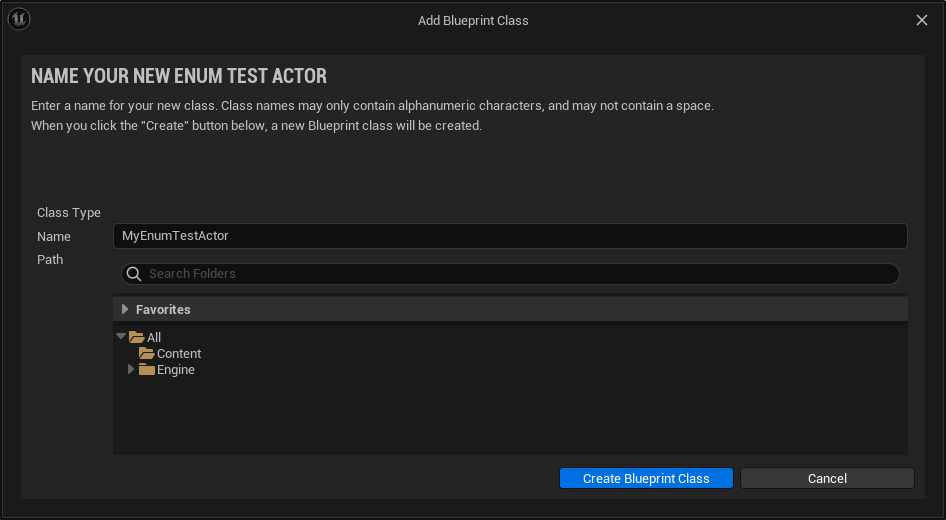The image size is (946, 520).
Task: Click the Content folder icon
Action: click(x=147, y=354)
